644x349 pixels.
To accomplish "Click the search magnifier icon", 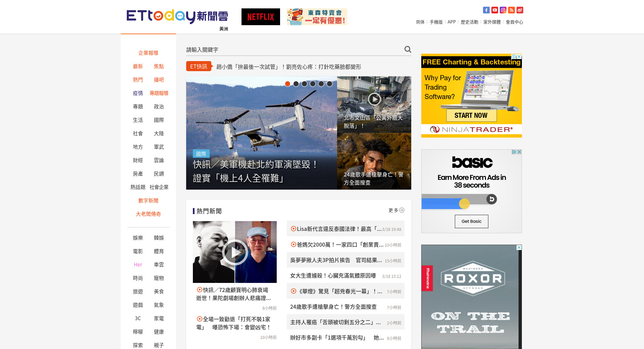I will click(408, 49).
